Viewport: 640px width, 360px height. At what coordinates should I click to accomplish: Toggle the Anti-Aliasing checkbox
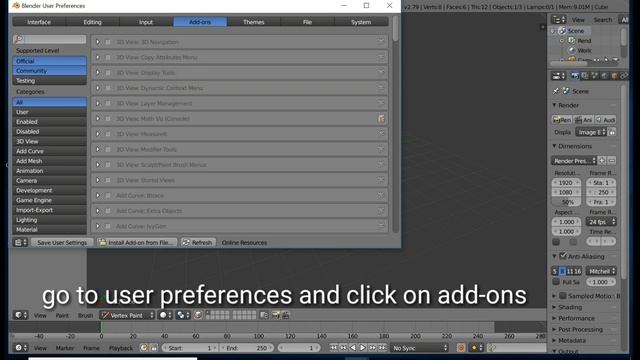coord(563,256)
